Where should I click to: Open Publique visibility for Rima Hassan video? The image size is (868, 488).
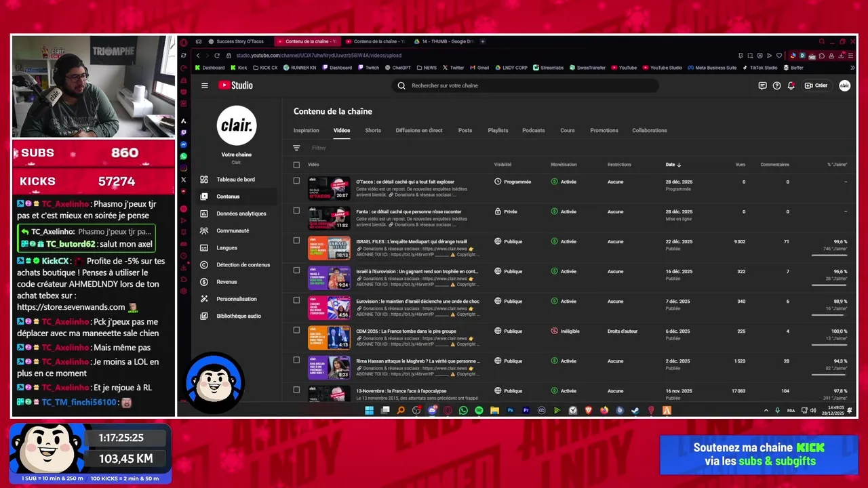[509, 361]
